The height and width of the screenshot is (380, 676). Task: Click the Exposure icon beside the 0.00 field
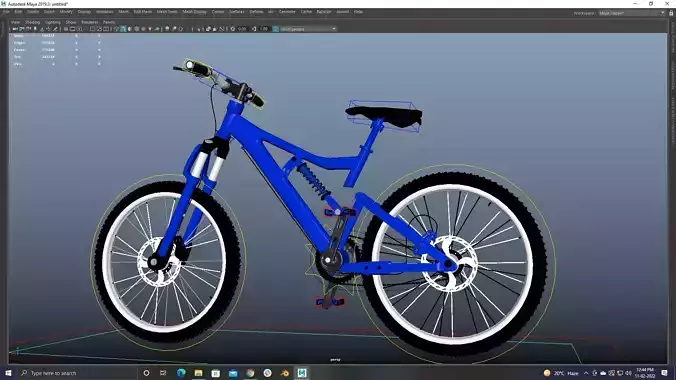click(233, 29)
